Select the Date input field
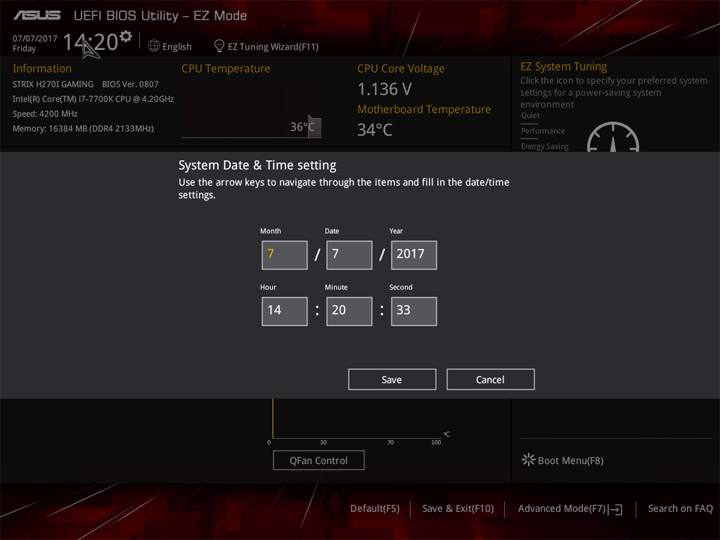720x540 pixels. 349,255
